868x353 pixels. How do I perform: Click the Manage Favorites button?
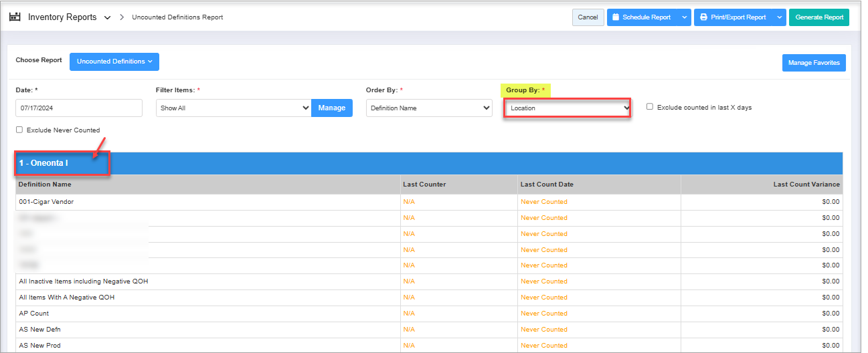pyautogui.click(x=814, y=63)
